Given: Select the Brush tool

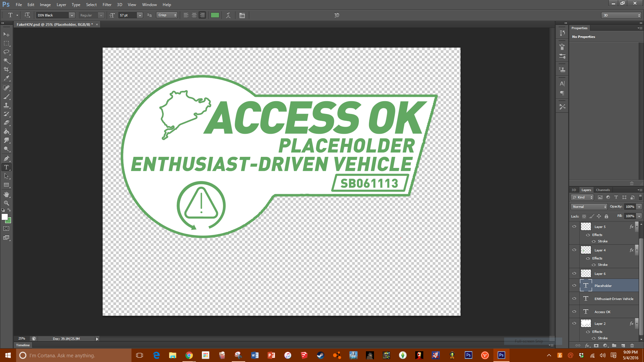Looking at the screenshot, I should click(6, 97).
